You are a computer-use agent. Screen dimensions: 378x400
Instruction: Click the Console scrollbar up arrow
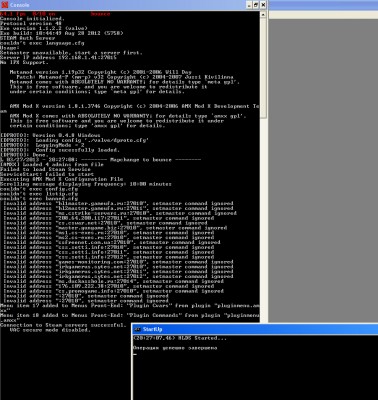click(263, 15)
